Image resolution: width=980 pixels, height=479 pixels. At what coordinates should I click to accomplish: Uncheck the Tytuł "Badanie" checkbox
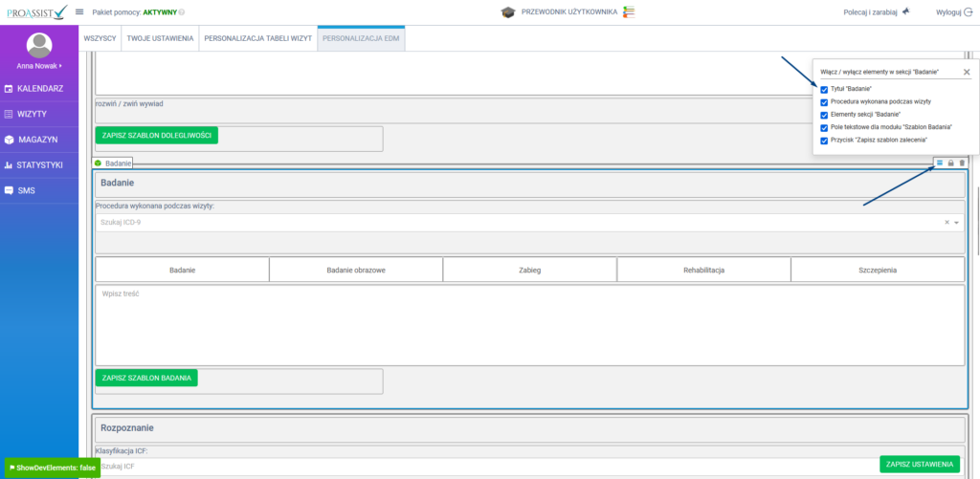[824, 89]
